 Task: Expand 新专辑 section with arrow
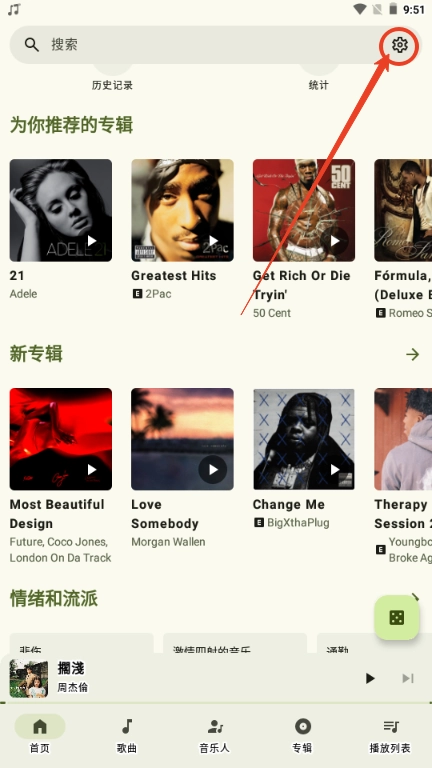412,354
